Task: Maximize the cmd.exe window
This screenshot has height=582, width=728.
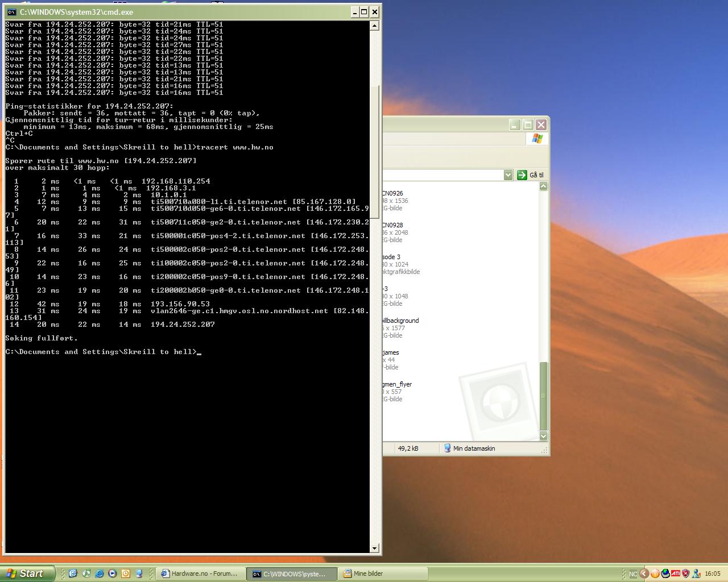Action: click(365, 11)
